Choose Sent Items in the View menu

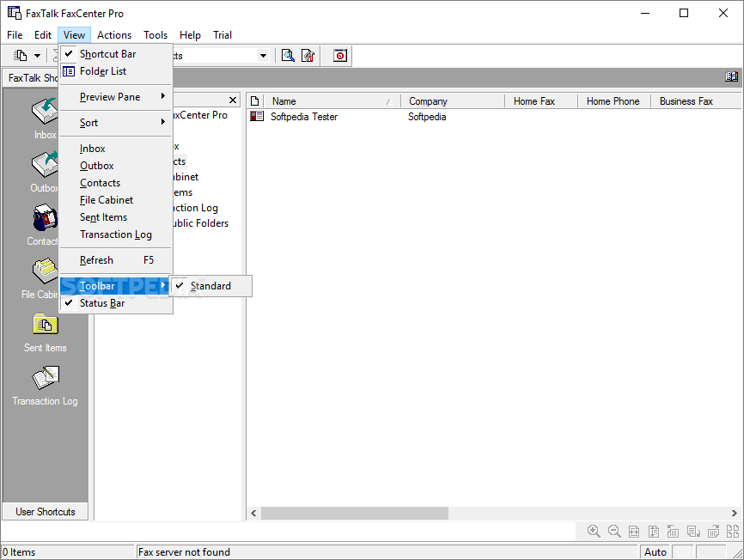pyautogui.click(x=116, y=217)
